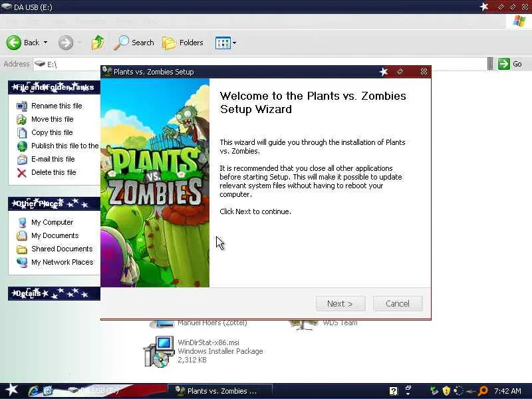Click the My Network Places icon

[x=22, y=262]
